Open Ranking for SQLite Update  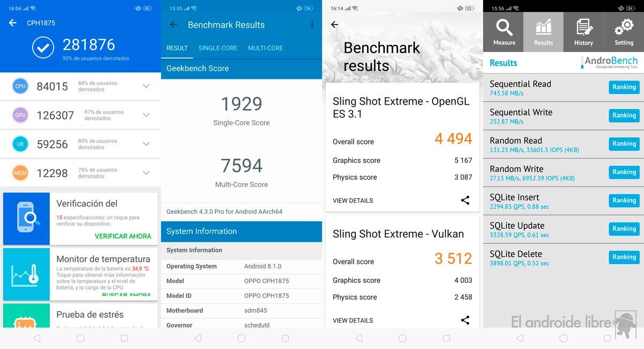pyautogui.click(x=624, y=229)
